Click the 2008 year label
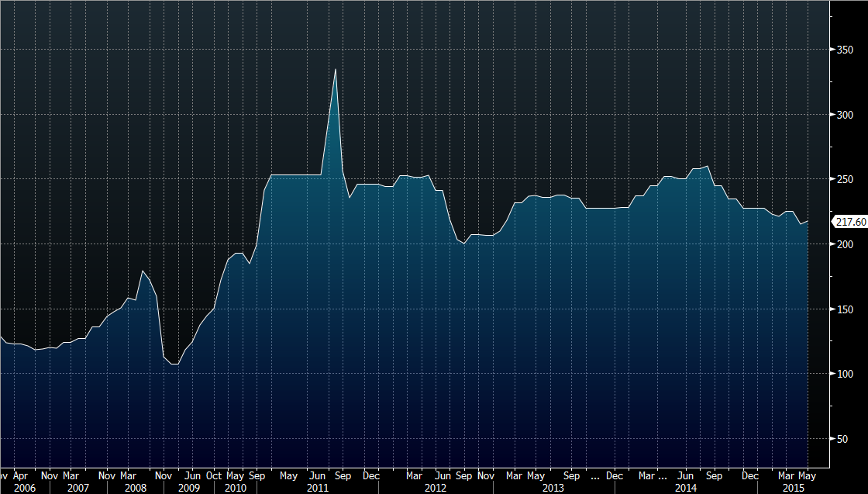The width and height of the screenshot is (868, 494). (x=136, y=488)
